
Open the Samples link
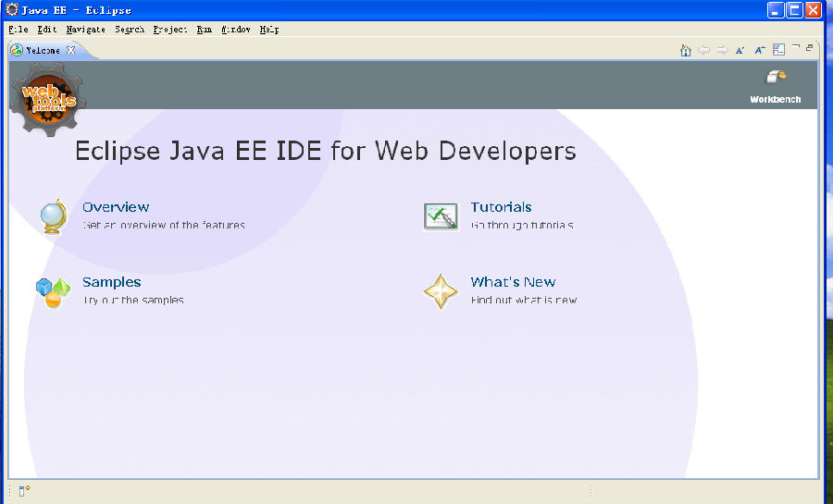(112, 282)
